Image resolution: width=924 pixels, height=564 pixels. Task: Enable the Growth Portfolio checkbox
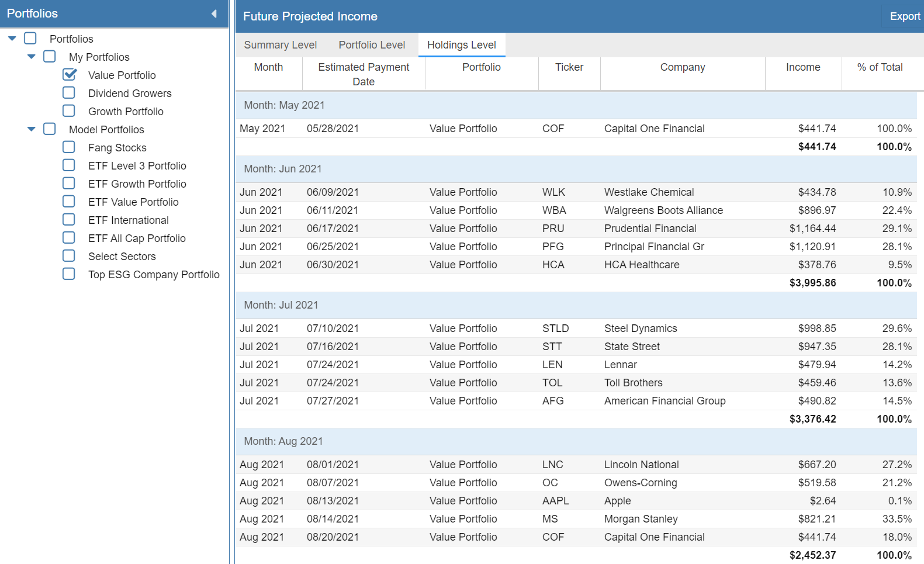click(x=69, y=111)
